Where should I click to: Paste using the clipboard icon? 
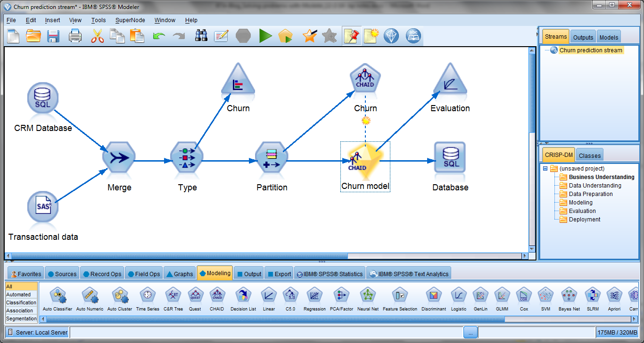click(x=137, y=36)
